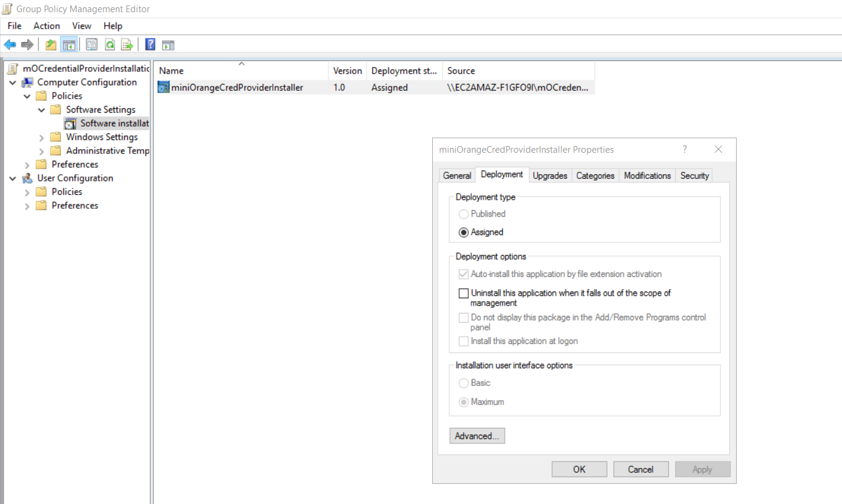
Task: Close the miniOrangeCredProviderInstaller Properties dialog
Action: pos(718,149)
